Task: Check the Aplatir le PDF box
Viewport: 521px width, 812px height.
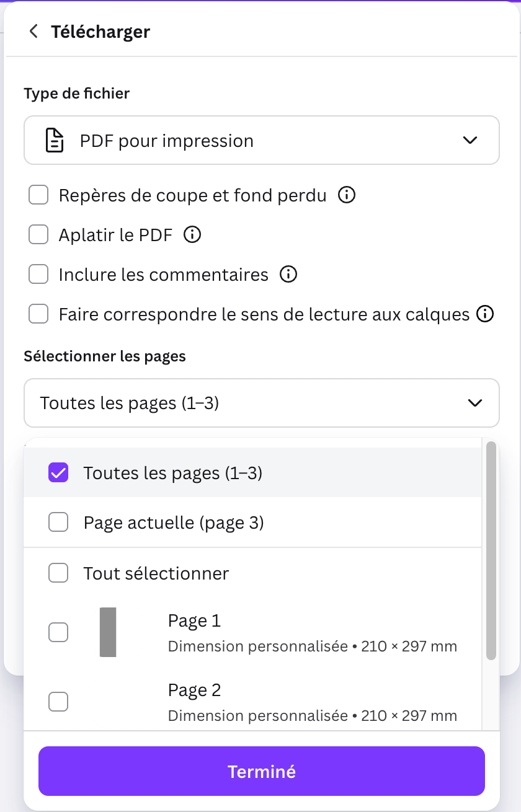Action: (38, 235)
